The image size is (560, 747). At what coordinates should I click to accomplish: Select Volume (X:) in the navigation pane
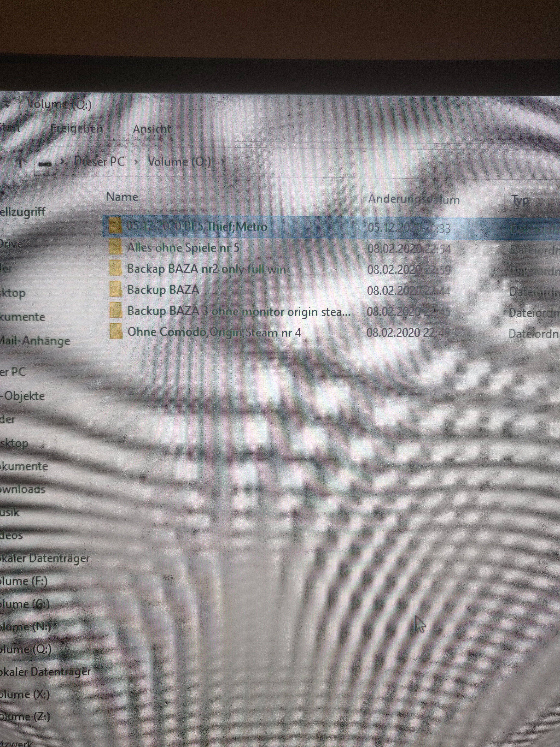point(25,694)
